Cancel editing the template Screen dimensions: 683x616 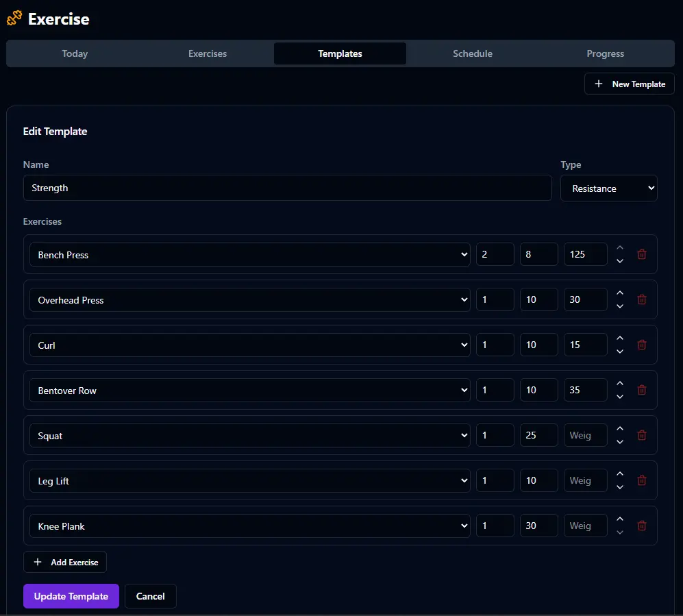coord(150,596)
